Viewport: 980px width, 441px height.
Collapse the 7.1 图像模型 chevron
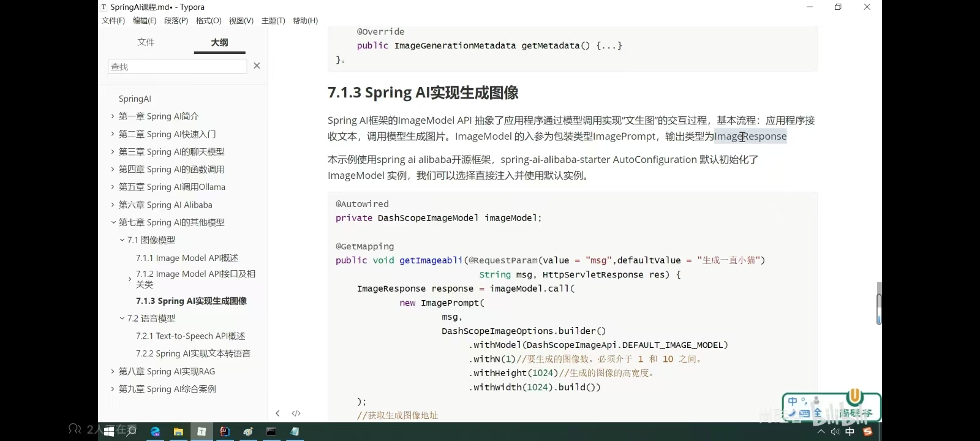click(122, 240)
